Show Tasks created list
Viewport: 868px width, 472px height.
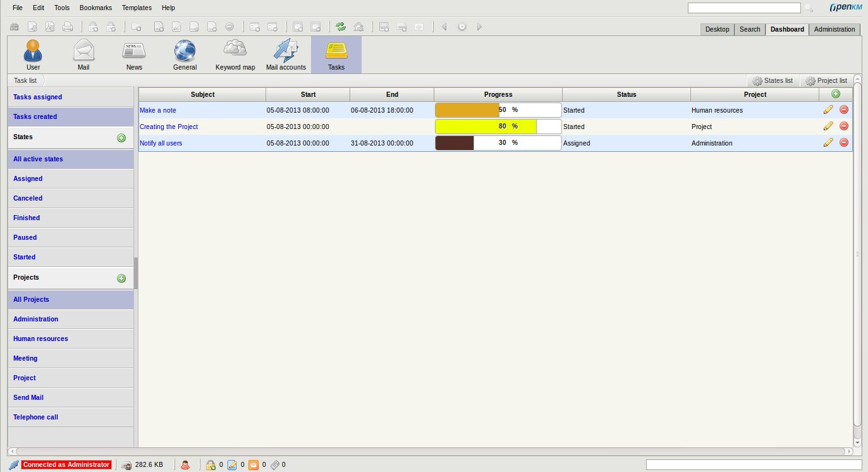(x=71, y=116)
